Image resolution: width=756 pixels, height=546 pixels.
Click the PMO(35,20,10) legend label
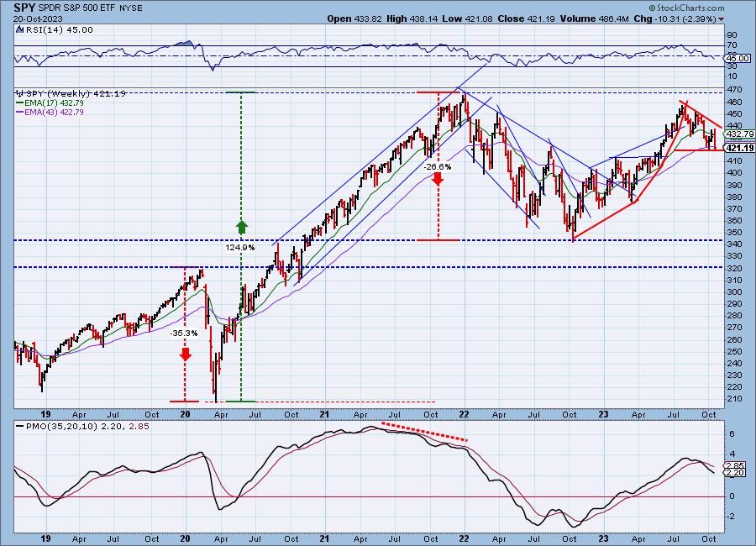click(x=83, y=427)
